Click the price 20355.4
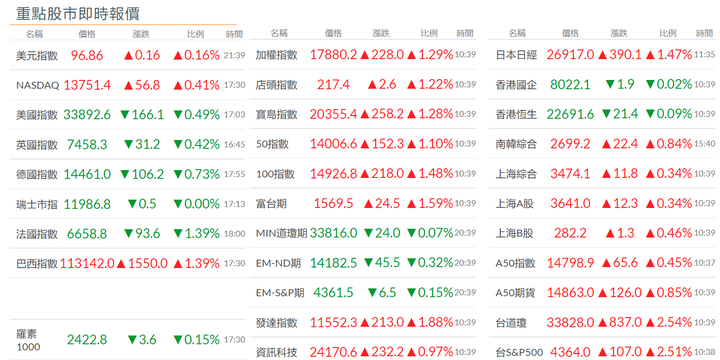Screen dimensions: 720x360 coord(333,114)
